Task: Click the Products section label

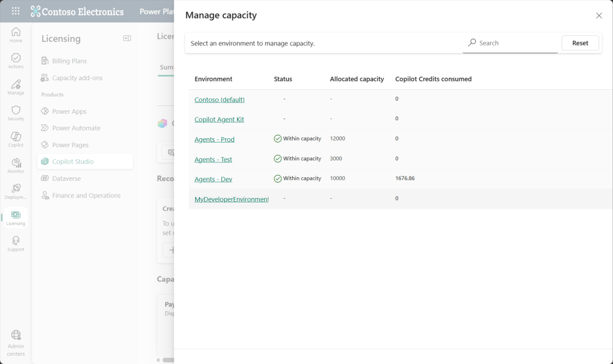Action: tap(52, 95)
